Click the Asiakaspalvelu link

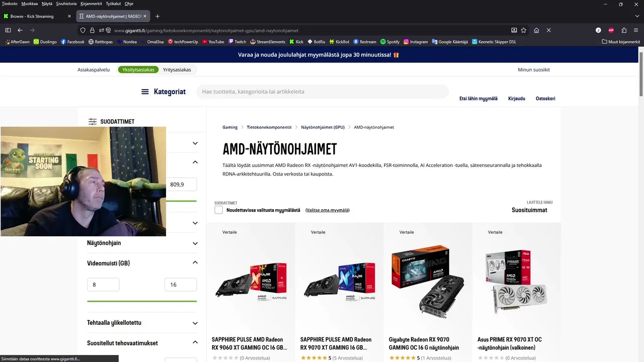pyautogui.click(x=94, y=69)
